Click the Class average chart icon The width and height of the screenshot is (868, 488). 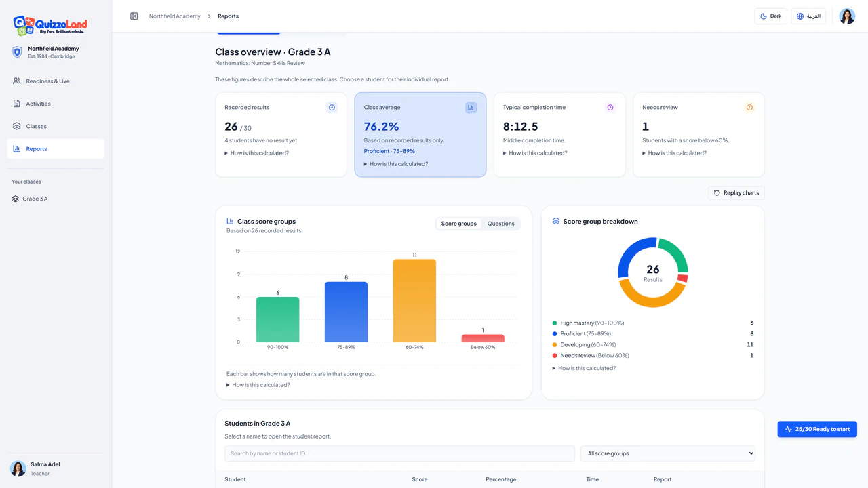coord(471,108)
